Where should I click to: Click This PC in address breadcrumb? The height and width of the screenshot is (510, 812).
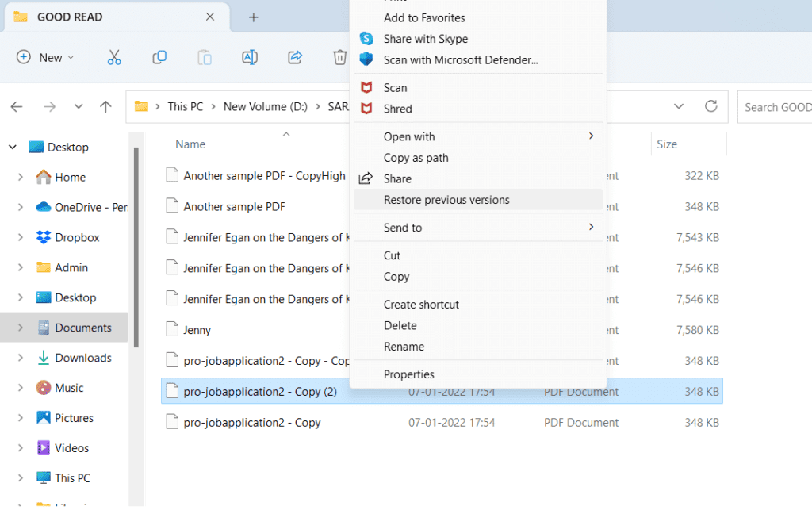(185, 106)
